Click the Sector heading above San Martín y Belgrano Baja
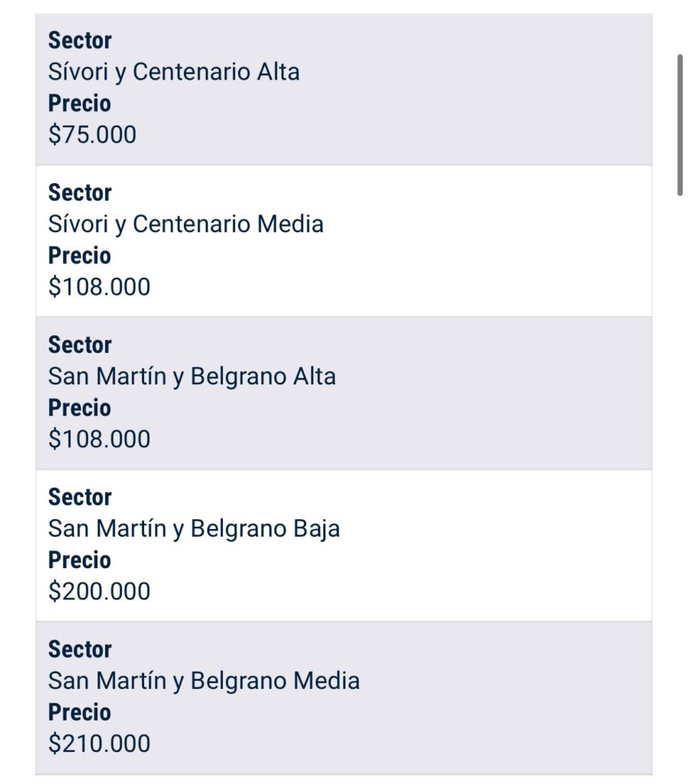The height and width of the screenshot is (784, 688). point(80,497)
